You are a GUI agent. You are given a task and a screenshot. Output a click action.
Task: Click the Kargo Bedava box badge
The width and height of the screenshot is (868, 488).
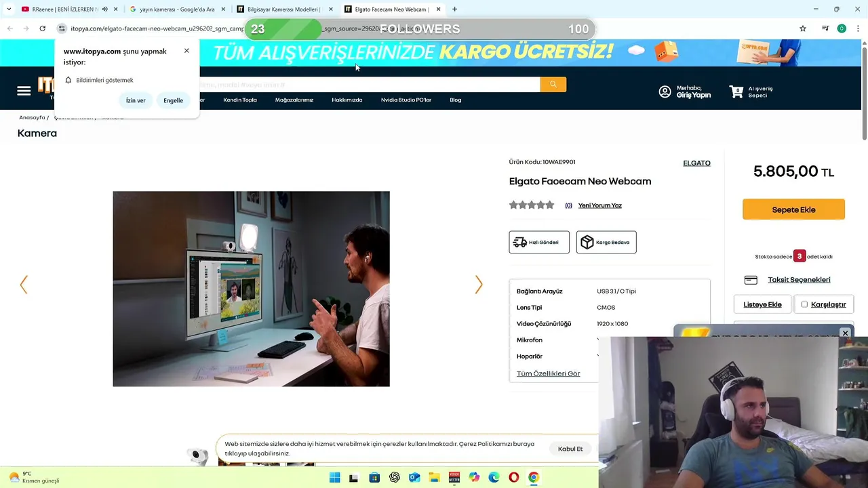point(606,242)
